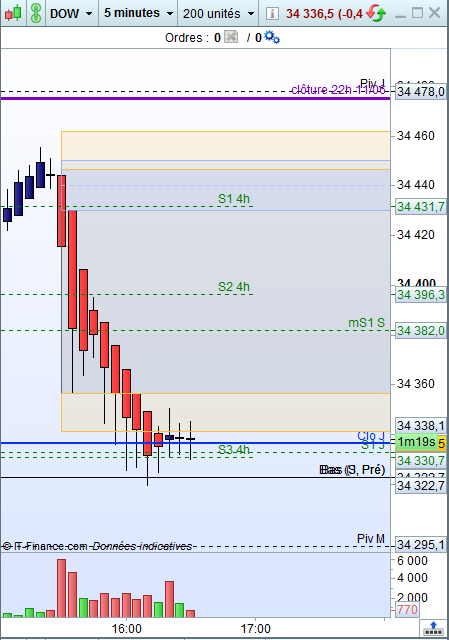
Task: Click the 17:00 time axis label
Action: point(256,629)
